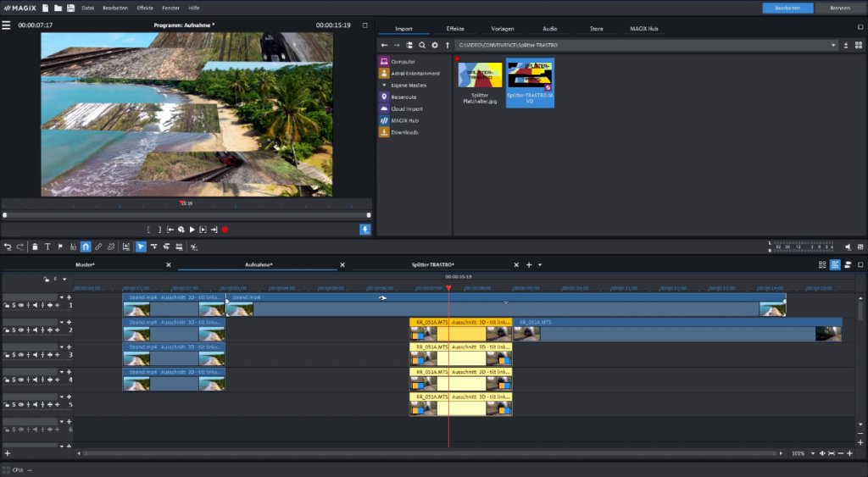868x477 pixels.
Task: Click the red record button
Action: (x=225, y=230)
